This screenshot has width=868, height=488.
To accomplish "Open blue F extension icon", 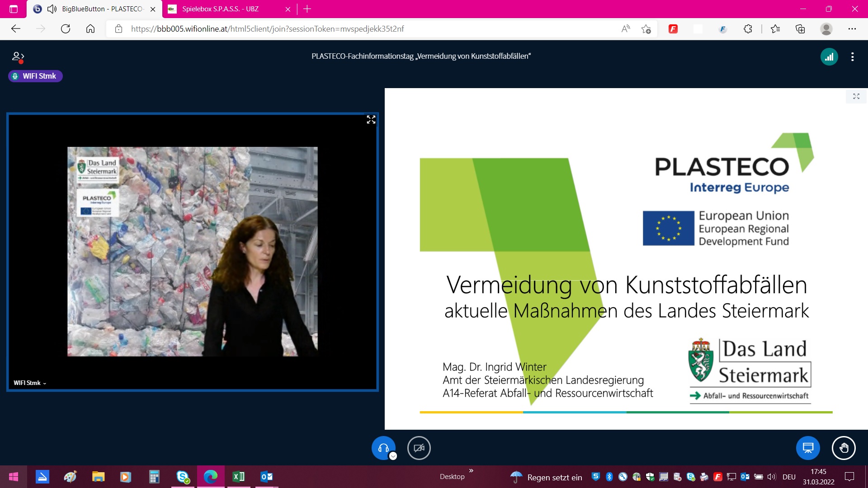I will [x=722, y=29].
